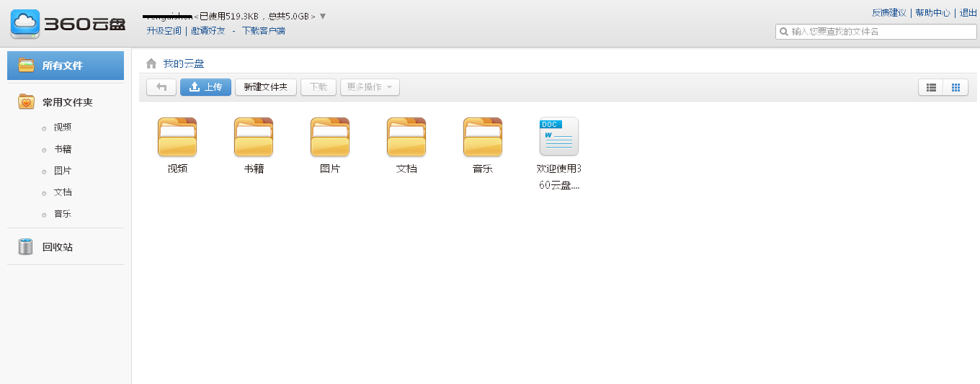The image size is (980, 384).
Task: Click the 图片 folder name label in grid
Action: point(330,169)
